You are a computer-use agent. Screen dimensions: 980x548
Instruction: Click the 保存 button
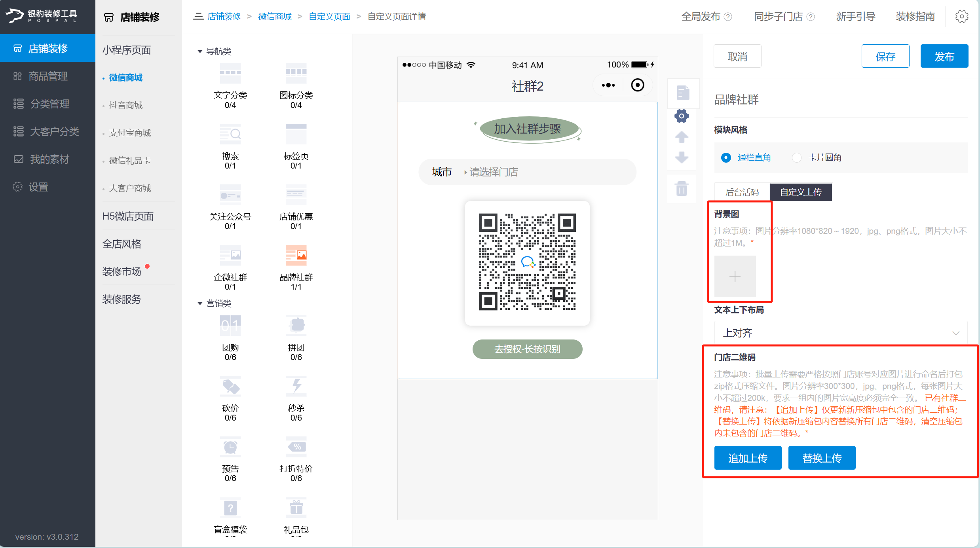pyautogui.click(x=885, y=57)
